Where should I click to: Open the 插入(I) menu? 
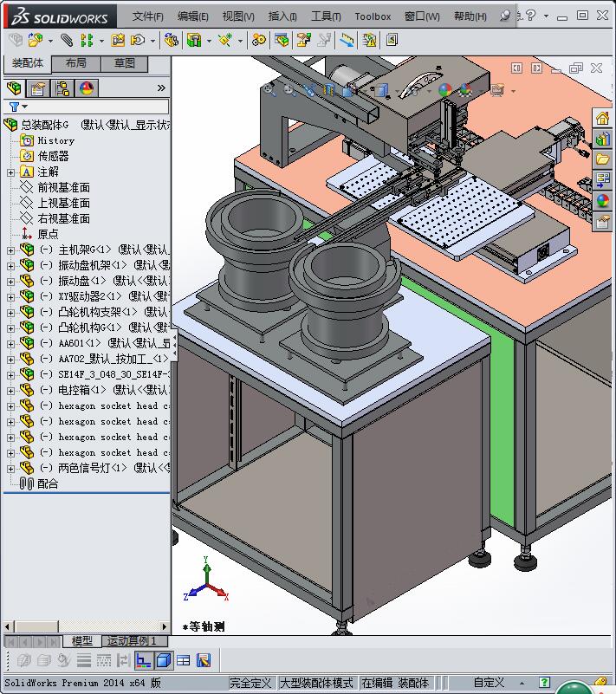282,16
